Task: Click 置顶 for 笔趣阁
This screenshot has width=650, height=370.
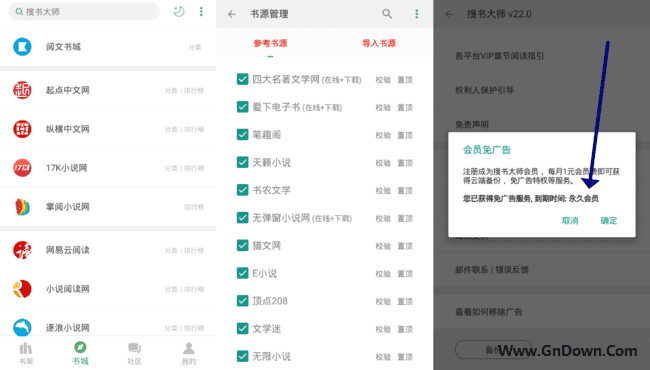Action: click(405, 135)
